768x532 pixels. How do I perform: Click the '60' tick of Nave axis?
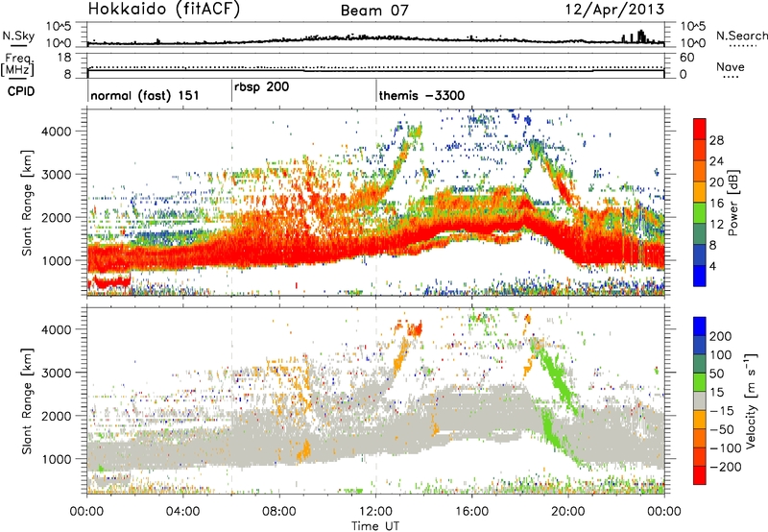[687, 58]
